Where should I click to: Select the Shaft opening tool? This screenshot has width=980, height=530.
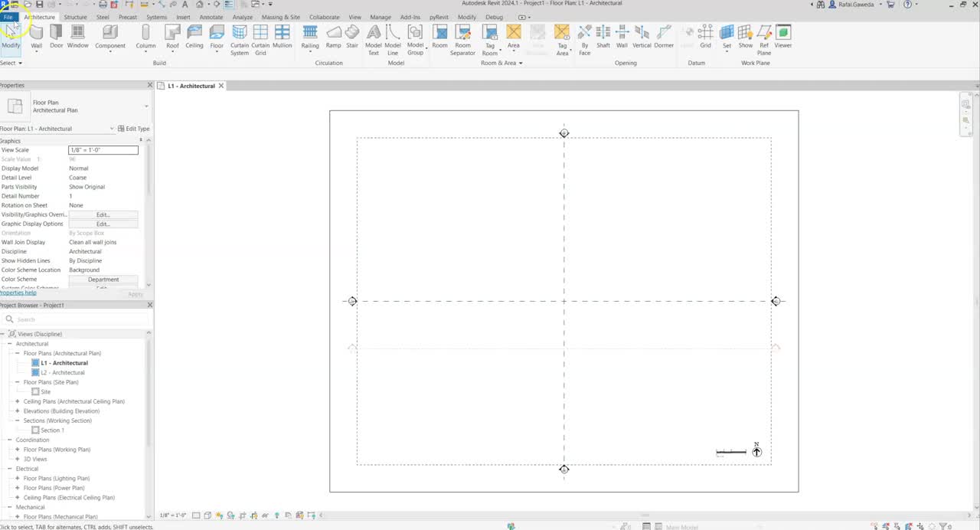click(x=603, y=37)
